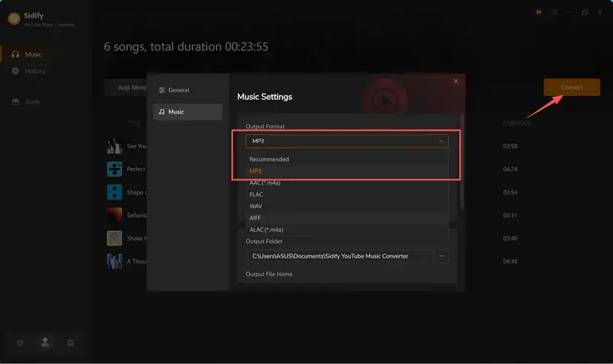This screenshot has width=613, height=364.
Task: Open the mail feedback icon
Action: [70, 343]
